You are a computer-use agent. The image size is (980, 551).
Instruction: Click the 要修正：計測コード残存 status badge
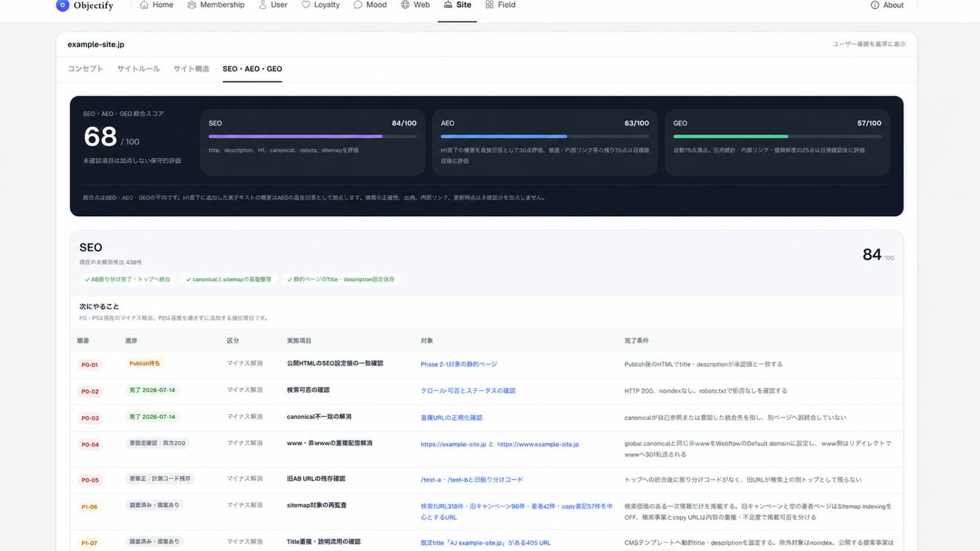point(160,479)
